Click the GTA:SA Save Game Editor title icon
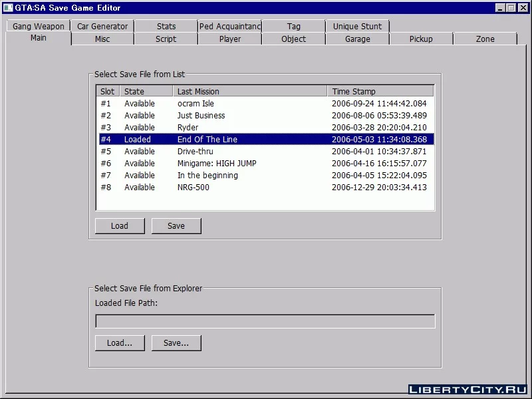The height and width of the screenshot is (399, 532). [8, 7]
